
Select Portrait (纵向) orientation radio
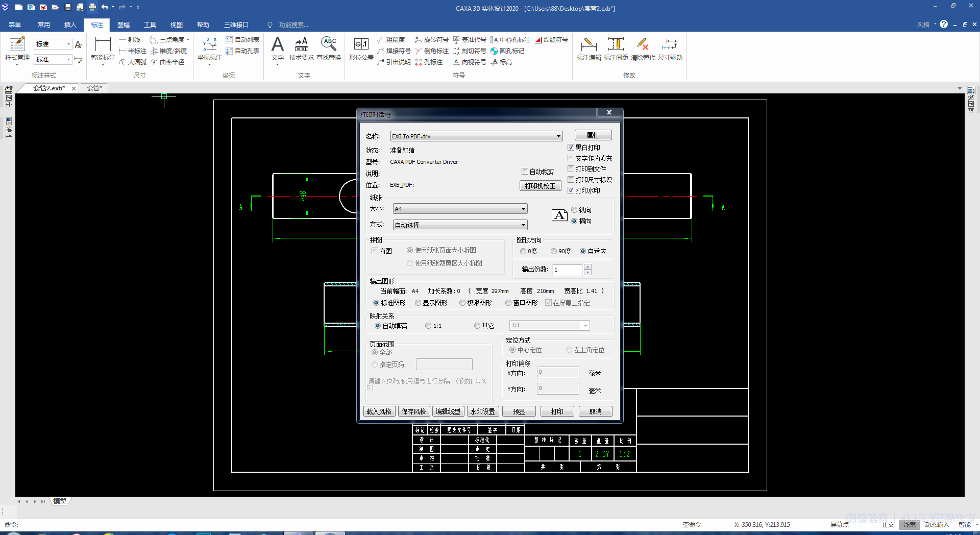pyautogui.click(x=574, y=210)
